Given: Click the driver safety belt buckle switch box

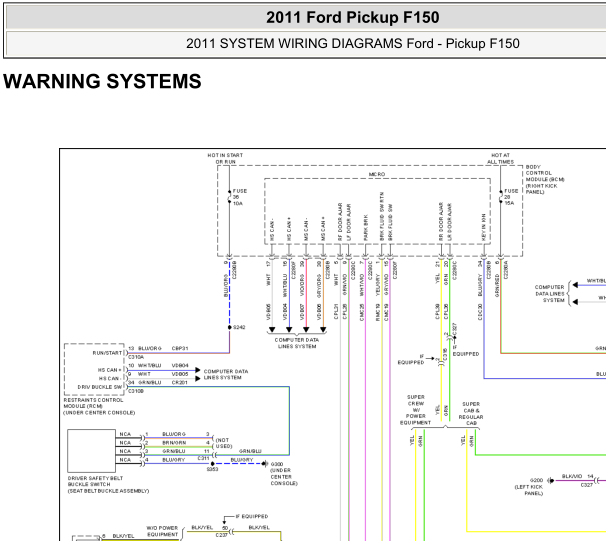Looking at the screenshot, I should pyautogui.click(x=91, y=451).
